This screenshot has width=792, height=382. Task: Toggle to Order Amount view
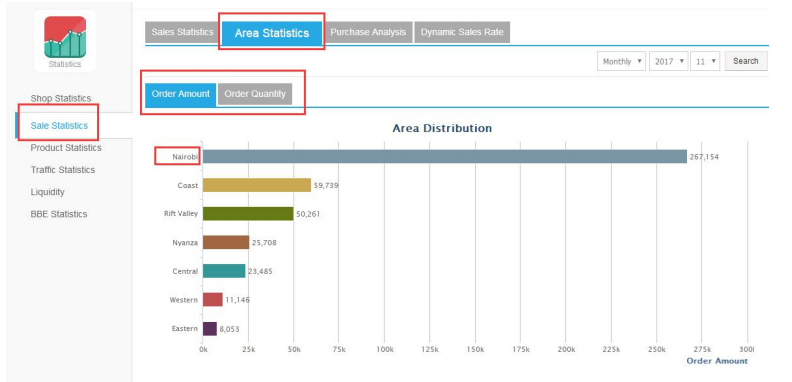[180, 94]
